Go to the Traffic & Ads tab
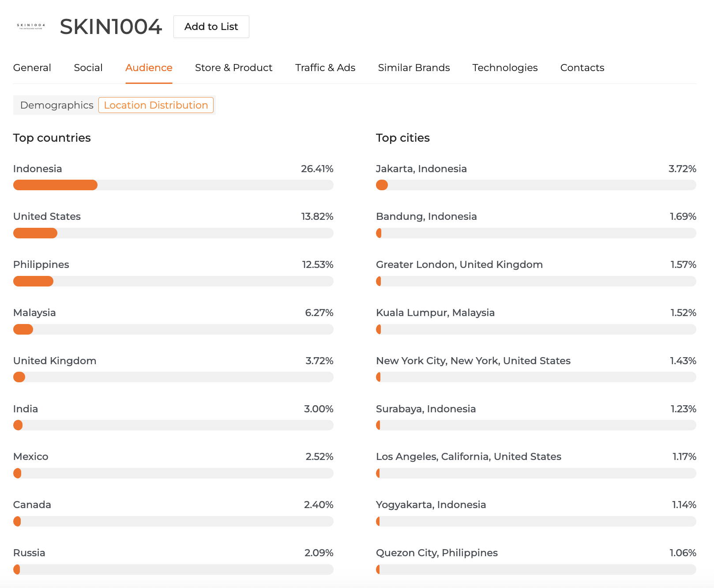 coord(325,68)
